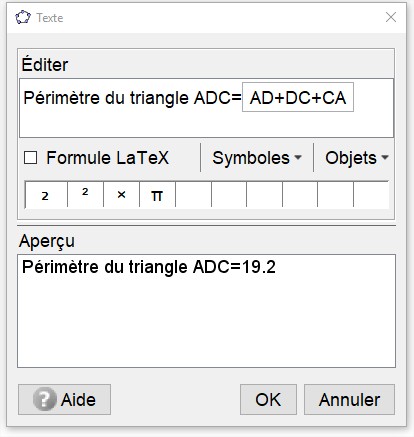
Task: Insert the multiplication × symbol
Action: pyautogui.click(x=121, y=195)
